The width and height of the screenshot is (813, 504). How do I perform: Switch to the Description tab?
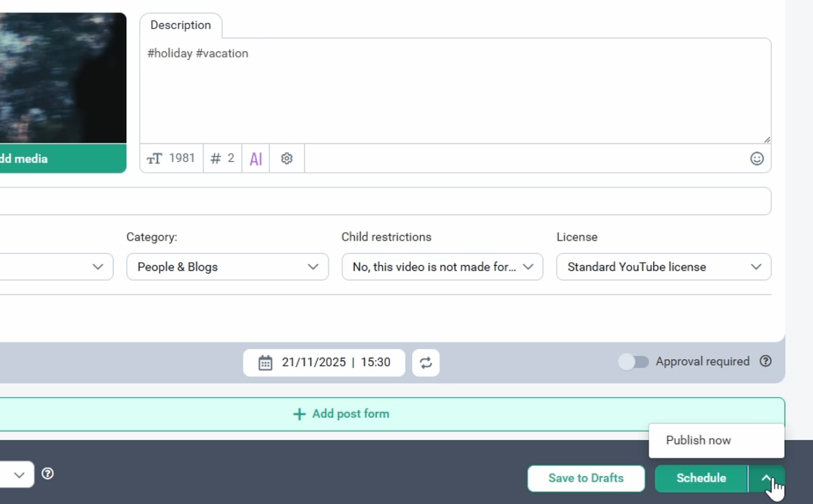click(x=181, y=25)
